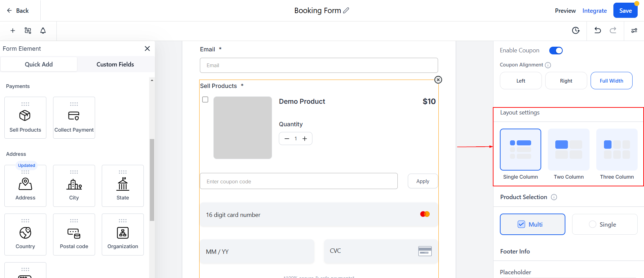This screenshot has height=278, width=644.
Task: Click the Apply coupon button
Action: coord(423,181)
